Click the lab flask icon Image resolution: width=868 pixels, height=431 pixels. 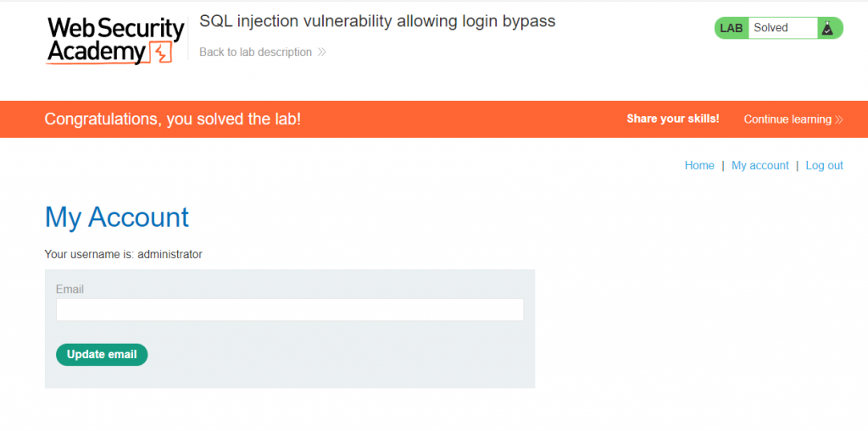828,28
